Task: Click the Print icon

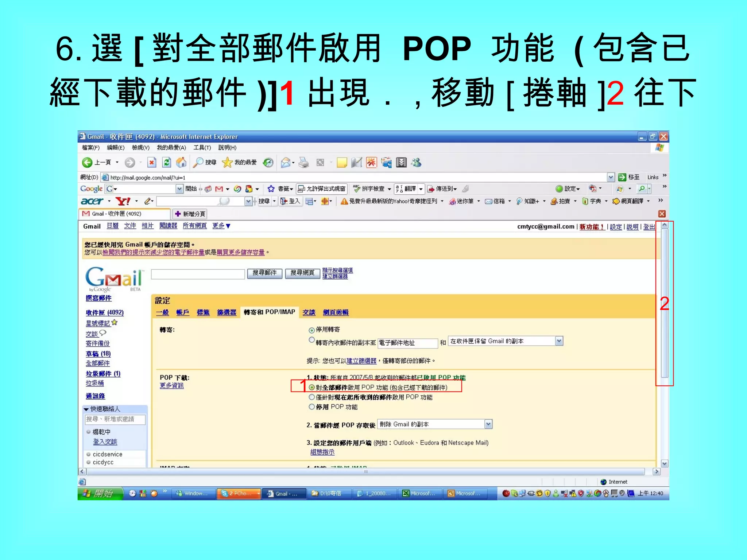Action: (303, 162)
